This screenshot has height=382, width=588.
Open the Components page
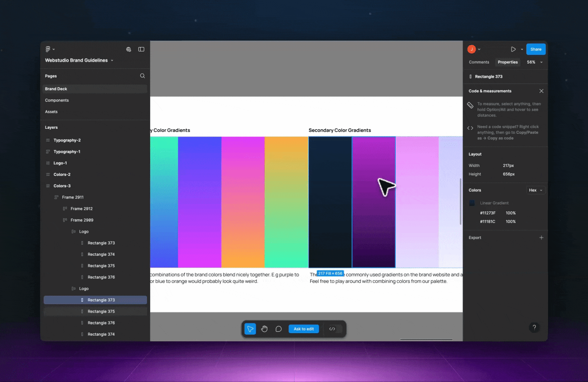(57, 100)
